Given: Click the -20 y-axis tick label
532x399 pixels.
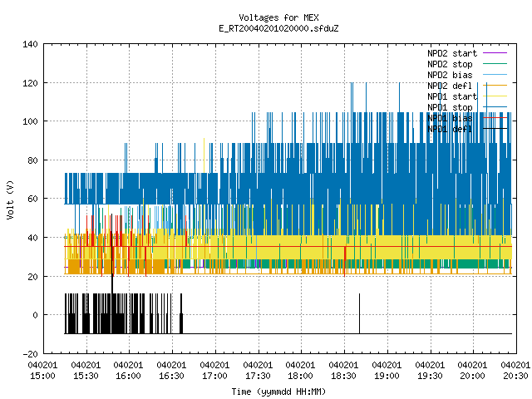Looking at the screenshot, I should pyautogui.click(x=30, y=354).
